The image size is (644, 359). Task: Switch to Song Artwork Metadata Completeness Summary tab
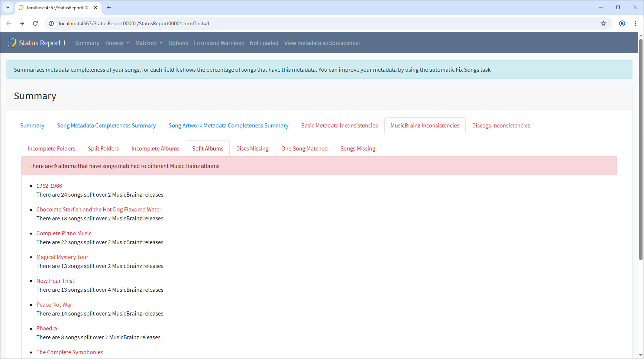click(229, 126)
